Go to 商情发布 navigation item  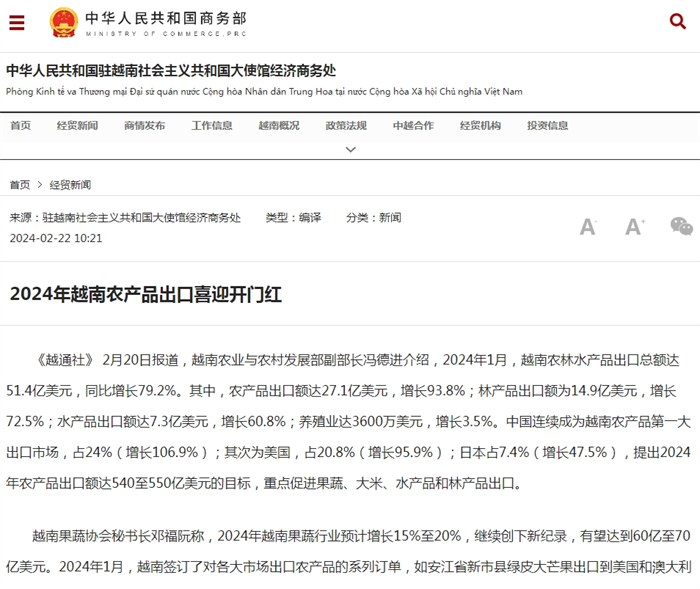(144, 126)
